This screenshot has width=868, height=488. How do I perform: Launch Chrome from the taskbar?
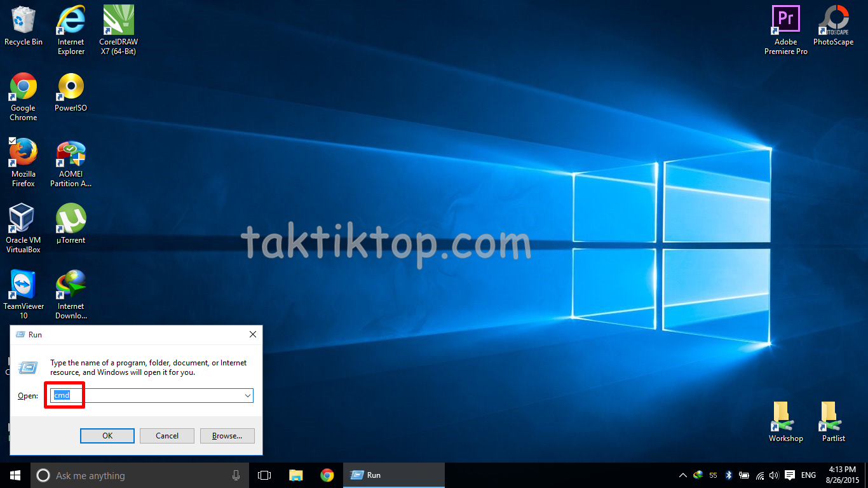coord(327,475)
